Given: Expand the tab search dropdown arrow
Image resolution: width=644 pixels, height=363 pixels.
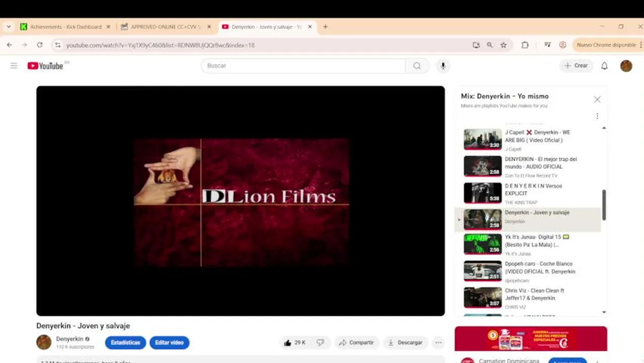Looking at the screenshot, I should click(9, 27).
